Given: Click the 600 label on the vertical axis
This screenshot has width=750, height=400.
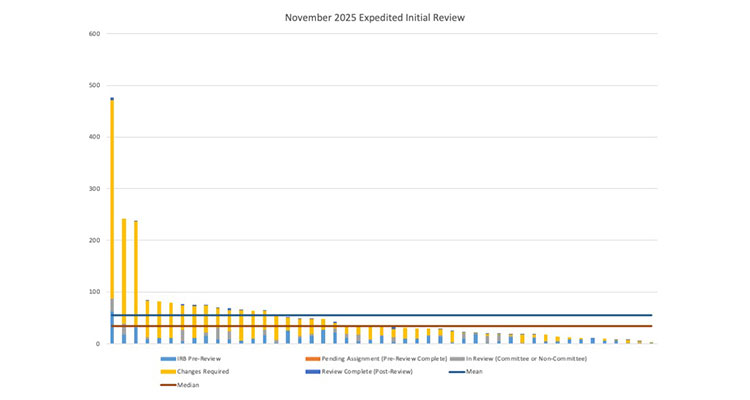Looking at the screenshot, I should 94,34.
